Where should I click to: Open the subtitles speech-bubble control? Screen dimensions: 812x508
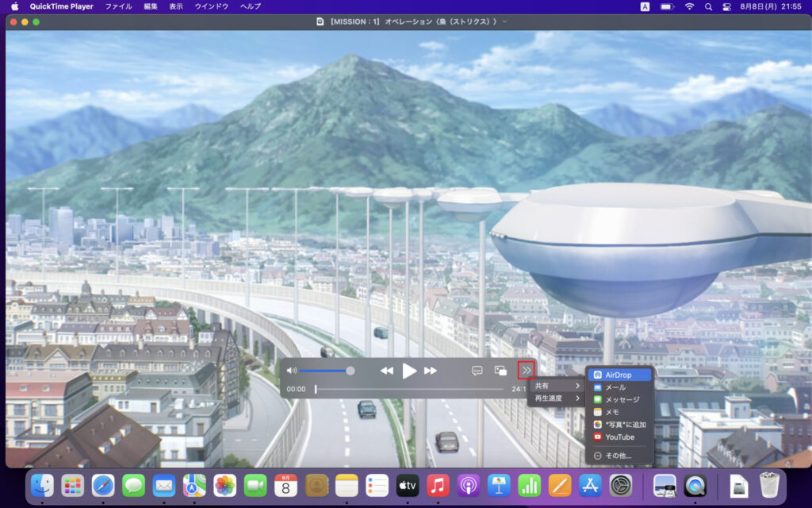[477, 371]
